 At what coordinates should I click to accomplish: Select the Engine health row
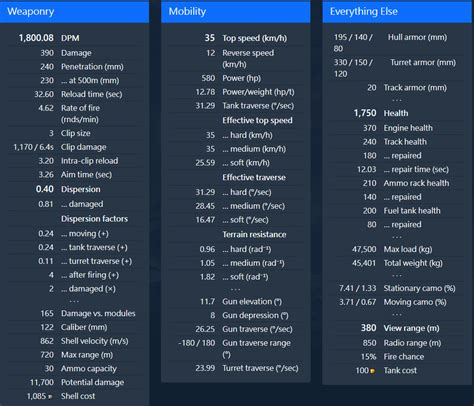(x=397, y=128)
